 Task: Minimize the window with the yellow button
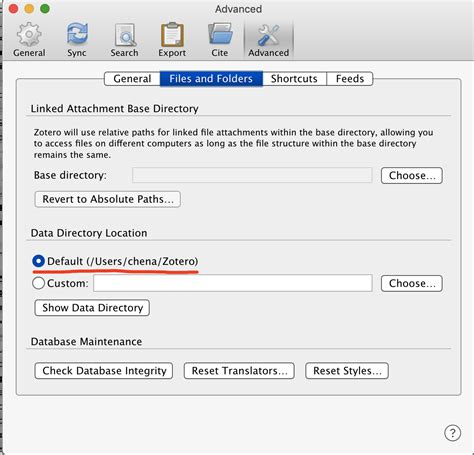pos(29,9)
